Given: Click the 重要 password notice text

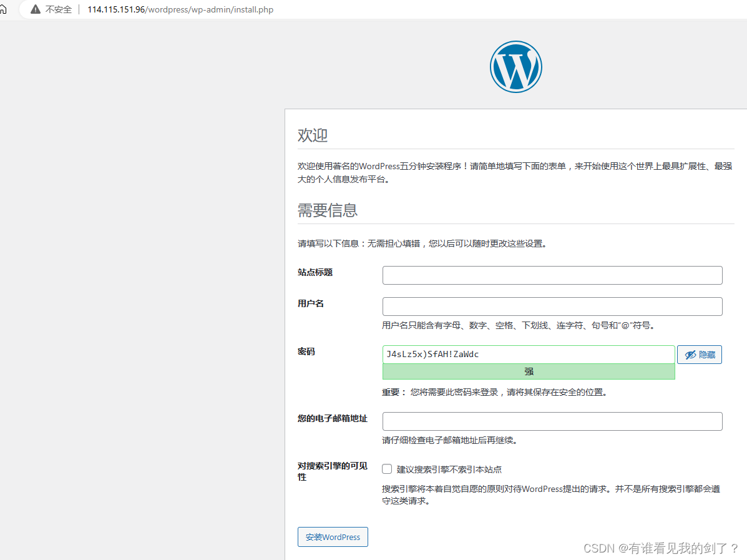Looking at the screenshot, I should click(494, 392).
